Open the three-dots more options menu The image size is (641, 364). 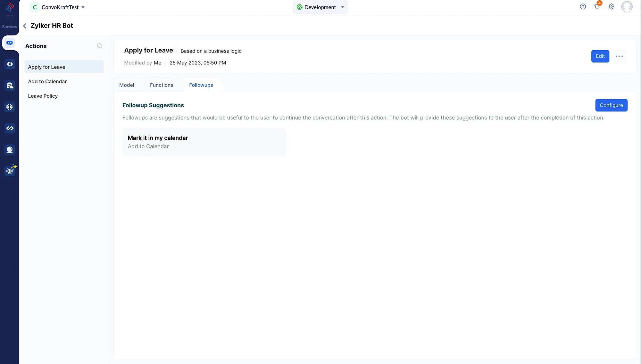619,56
